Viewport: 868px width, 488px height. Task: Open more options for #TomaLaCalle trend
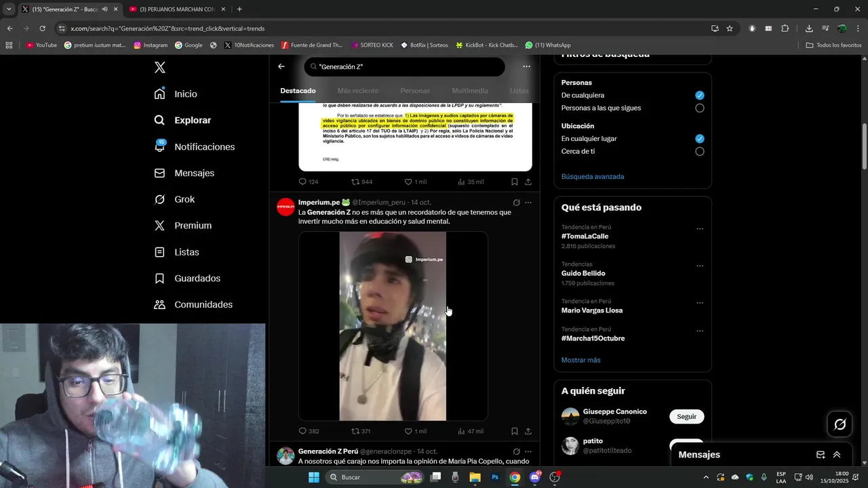[700, 228]
